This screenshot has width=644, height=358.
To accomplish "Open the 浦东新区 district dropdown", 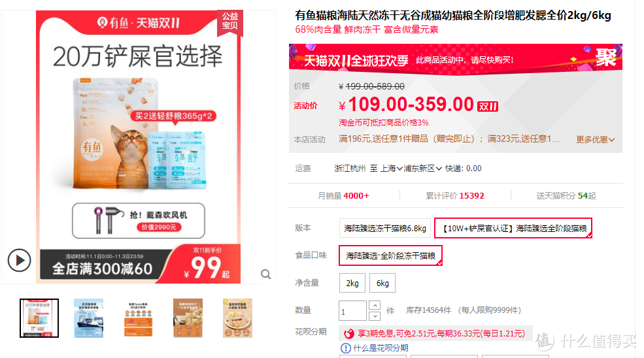I will click(x=422, y=169).
